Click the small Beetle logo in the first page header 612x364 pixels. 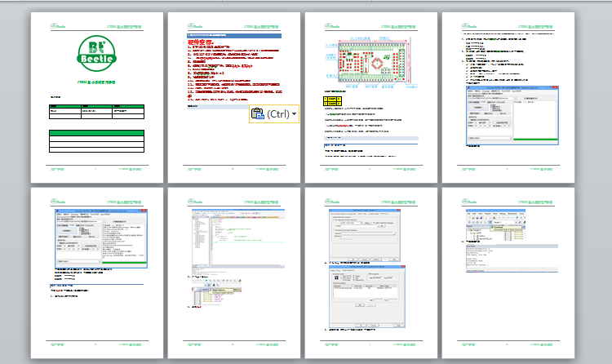click(x=58, y=26)
